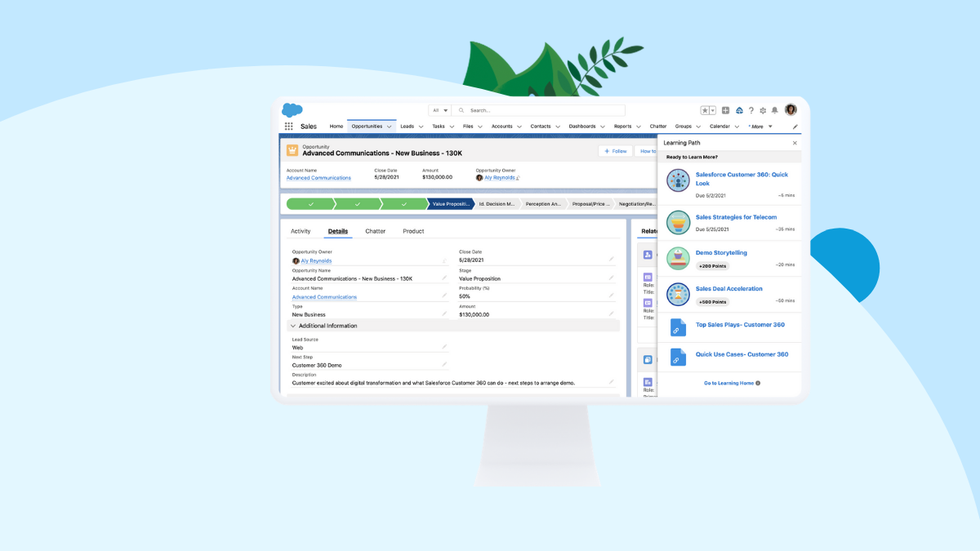
Task: Open the App Launcher grid icon
Action: [x=289, y=127]
